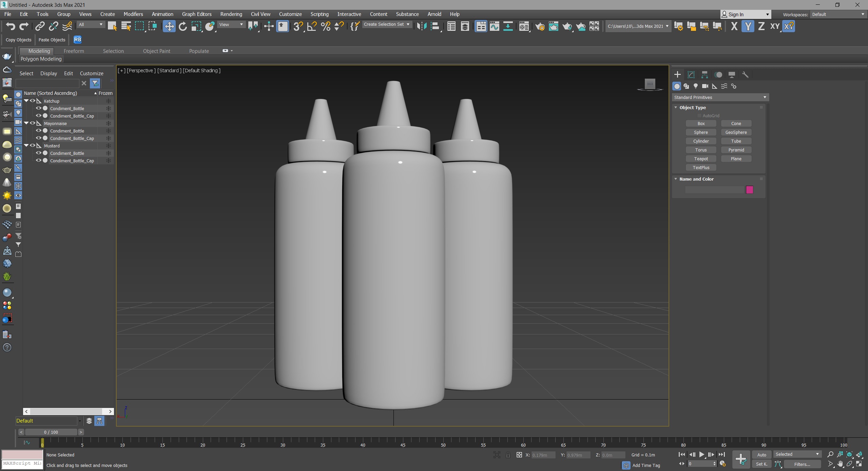Open the Graph Editors menu
The width and height of the screenshot is (868, 471).
[197, 14]
